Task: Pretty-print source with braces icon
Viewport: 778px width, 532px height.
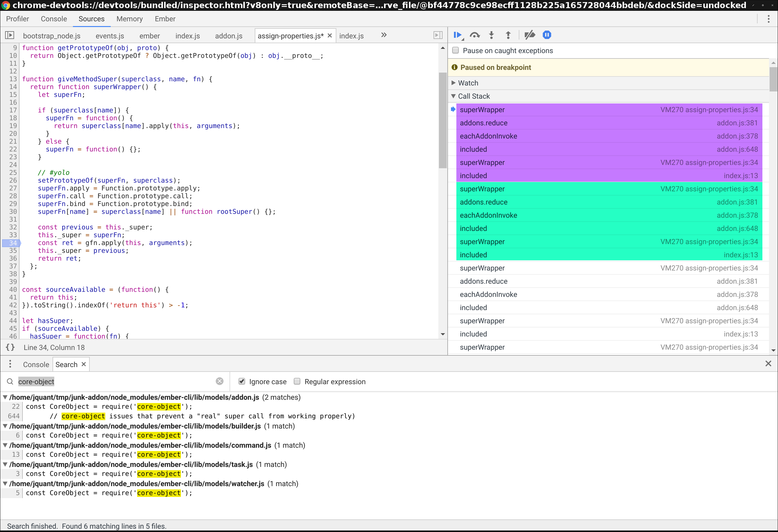Action: (x=10, y=347)
